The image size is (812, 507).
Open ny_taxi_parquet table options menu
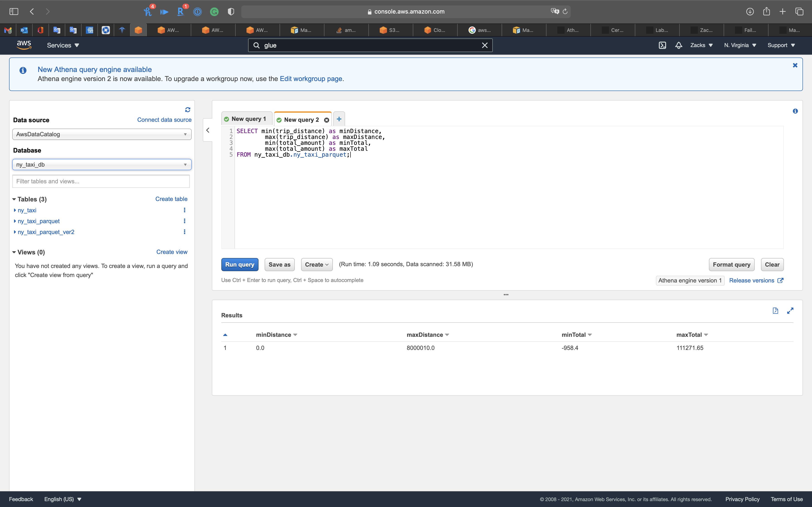tap(184, 221)
